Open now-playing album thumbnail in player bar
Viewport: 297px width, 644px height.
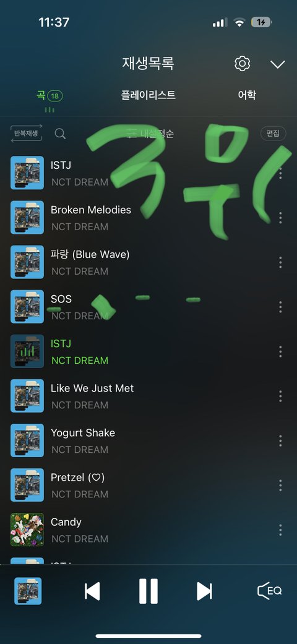[28, 591]
